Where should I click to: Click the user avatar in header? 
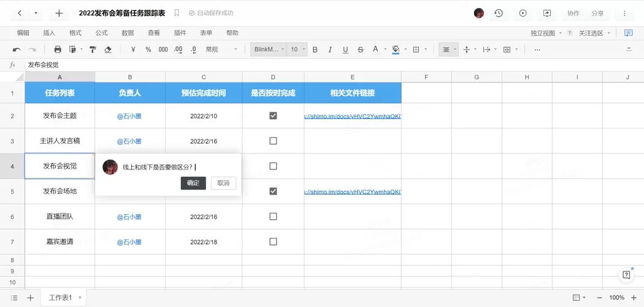coord(479,13)
